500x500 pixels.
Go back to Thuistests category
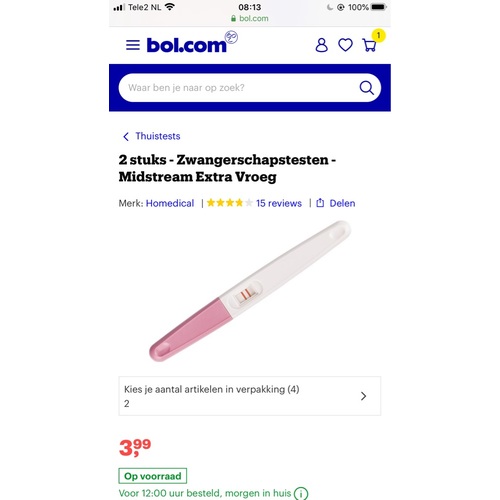pyautogui.click(x=158, y=136)
